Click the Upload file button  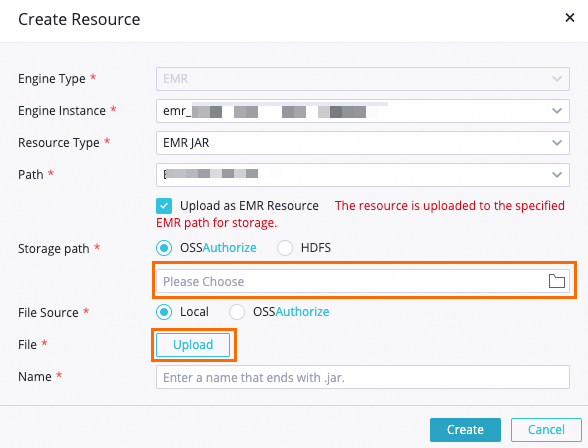coord(193,345)
